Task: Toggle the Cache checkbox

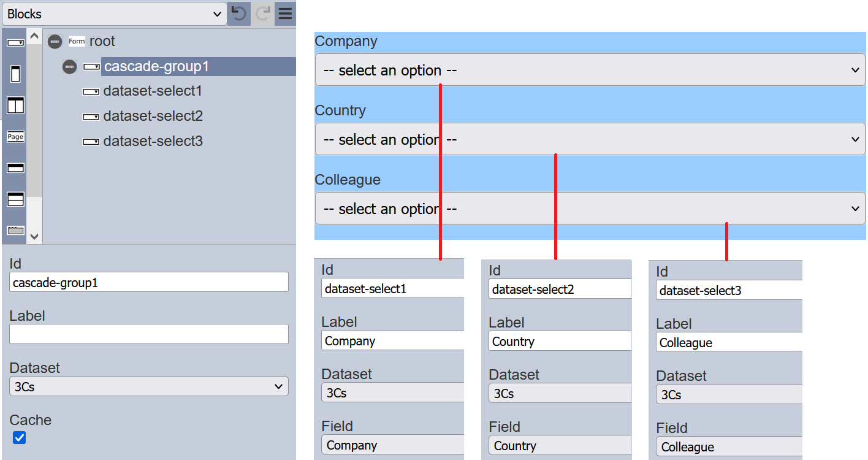Action: (x=20, y=437)
